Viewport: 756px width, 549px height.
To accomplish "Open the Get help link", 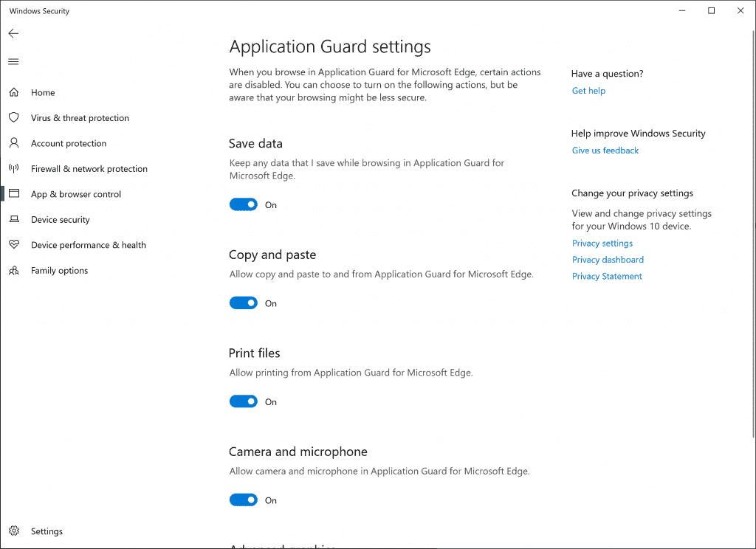I will (x=588, y=91).
